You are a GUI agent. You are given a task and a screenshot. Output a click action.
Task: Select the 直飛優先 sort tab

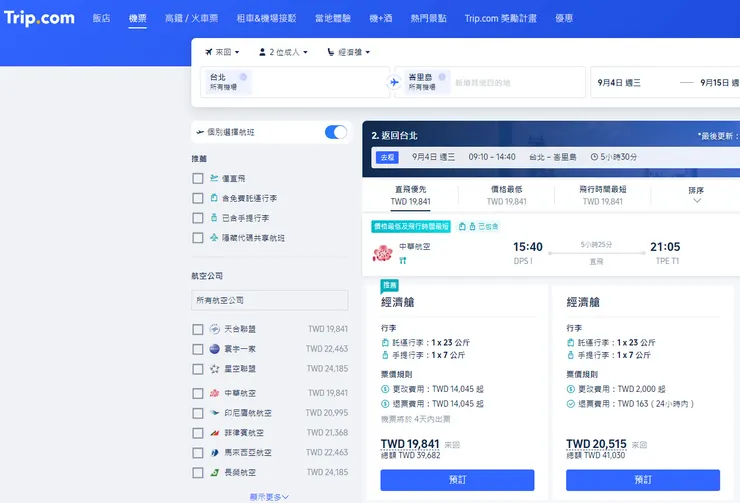tap(410, 195)
